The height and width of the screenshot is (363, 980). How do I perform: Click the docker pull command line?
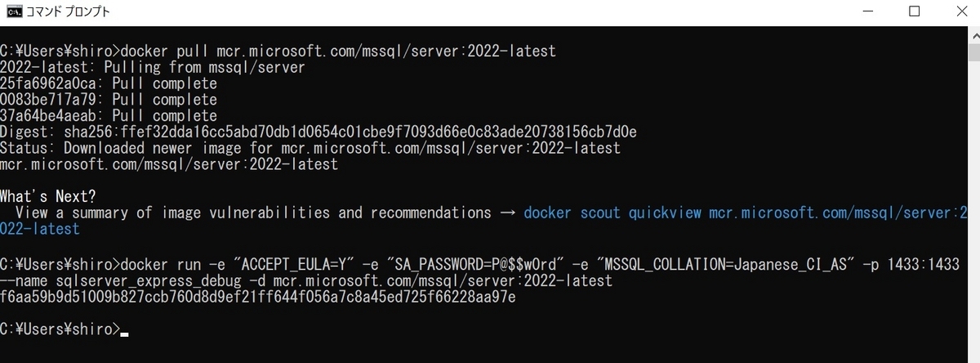pos(278,51)
